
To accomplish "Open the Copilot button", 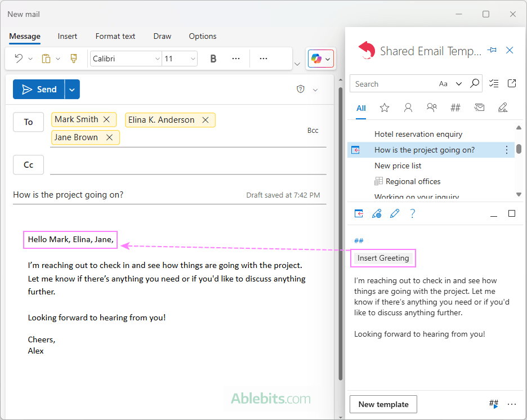I will tap(320, 59).
